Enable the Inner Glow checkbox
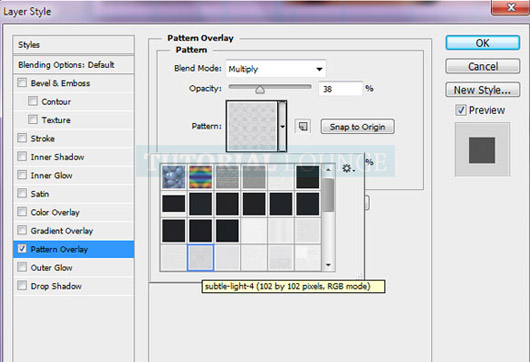This screenshot has height=362, width=530. tap(22, 175)
